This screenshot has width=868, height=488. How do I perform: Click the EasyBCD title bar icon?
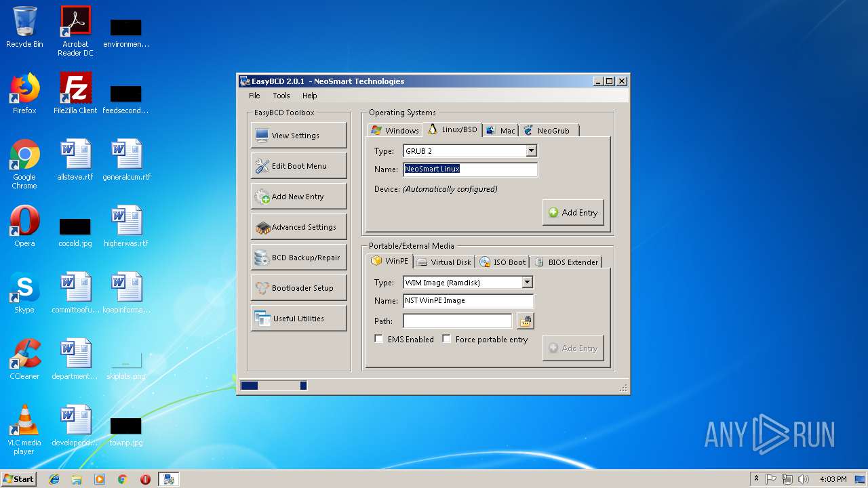tap(245, 81)
